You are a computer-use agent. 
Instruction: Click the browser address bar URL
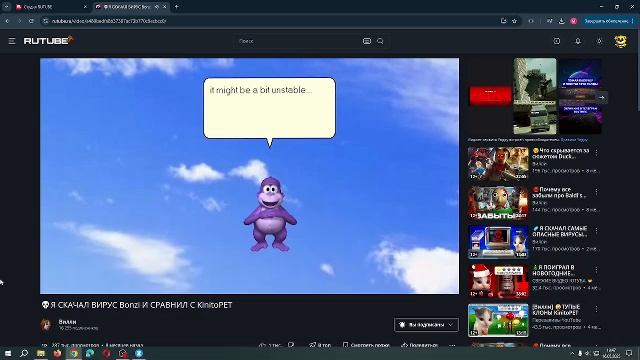point(109,21)
